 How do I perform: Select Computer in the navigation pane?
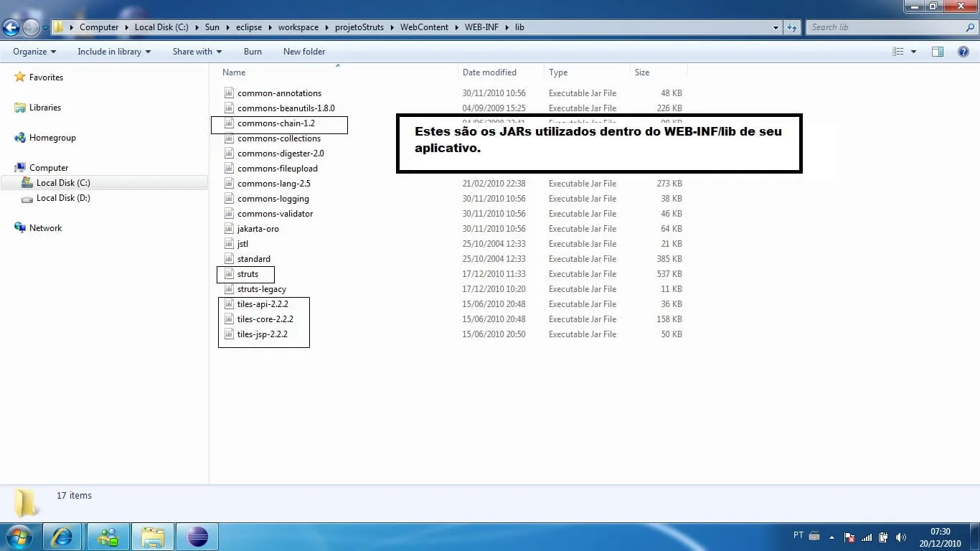(49, 168)
